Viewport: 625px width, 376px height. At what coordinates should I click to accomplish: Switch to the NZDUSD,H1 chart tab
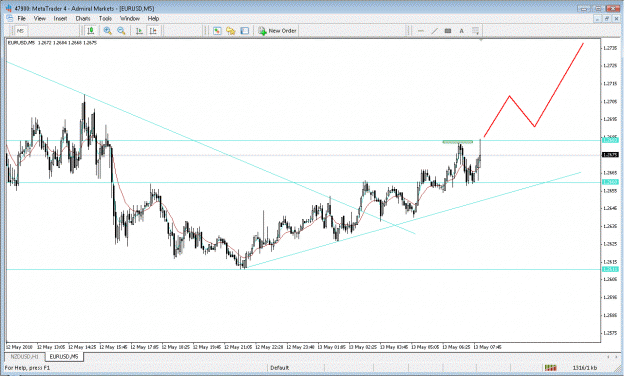[x=25, y=356]
